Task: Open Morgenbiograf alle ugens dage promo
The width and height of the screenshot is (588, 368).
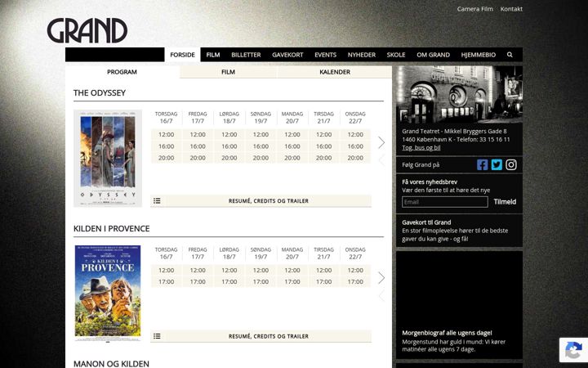Action: [x=459, y=305]
